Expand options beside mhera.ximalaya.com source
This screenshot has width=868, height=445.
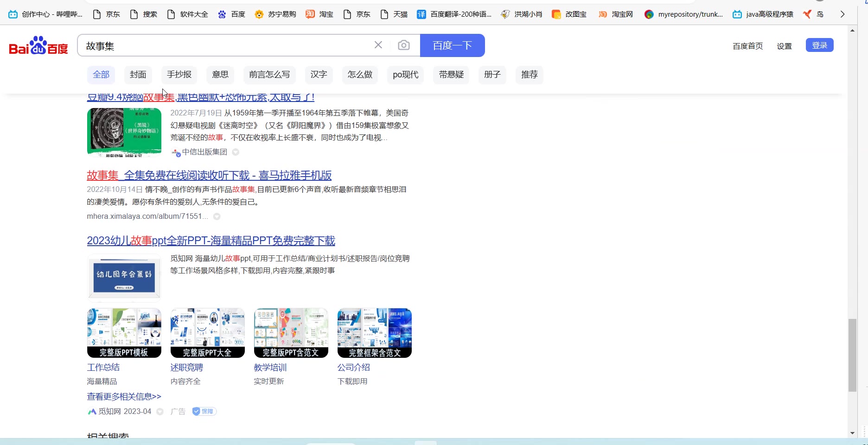pyautogui.click(x=217, y=216)
